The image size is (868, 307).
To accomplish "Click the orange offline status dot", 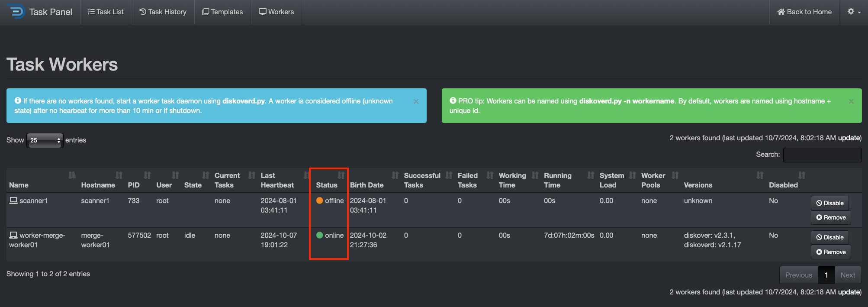I will click(x=320, y=200).
